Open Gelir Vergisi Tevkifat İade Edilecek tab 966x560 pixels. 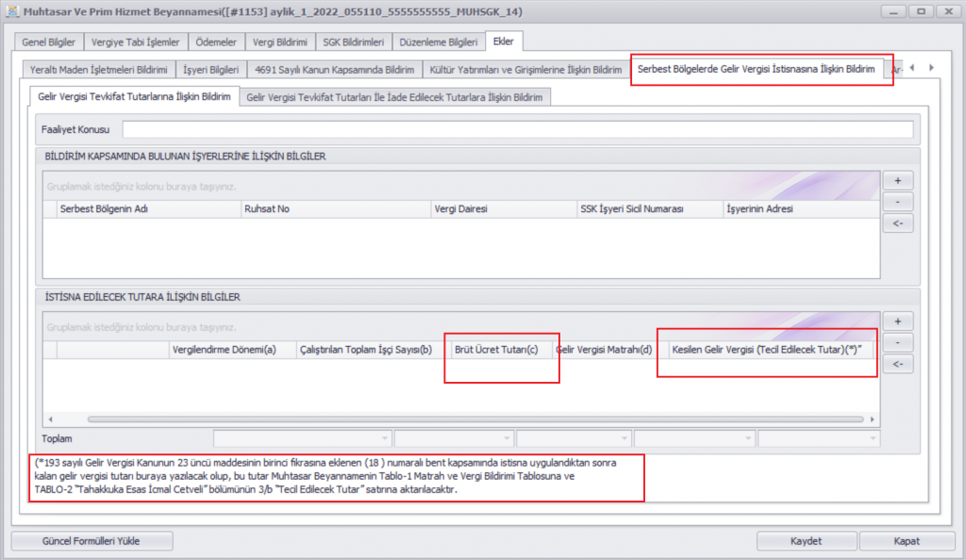394,97
